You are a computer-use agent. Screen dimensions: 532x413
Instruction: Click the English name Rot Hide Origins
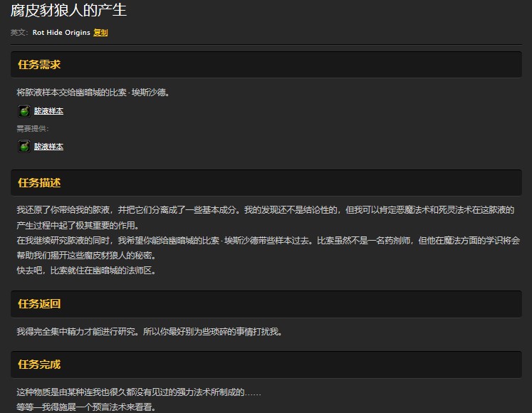[61, 33]
